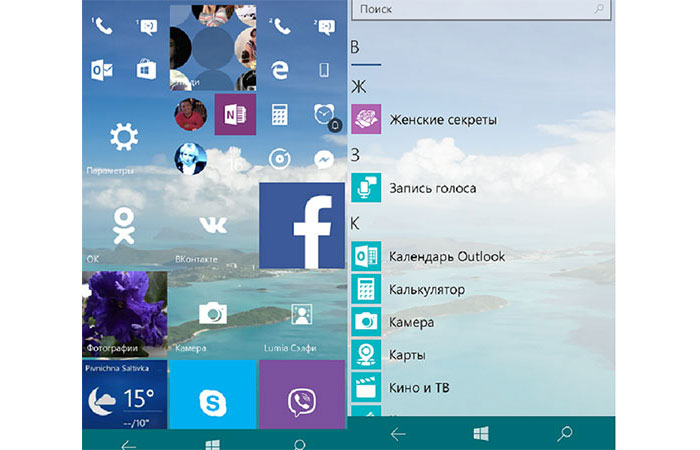Viewport: 700px width, 450px height.
Task: Open the contact tile with red shirt photo
Action: [x=191, y=114]
